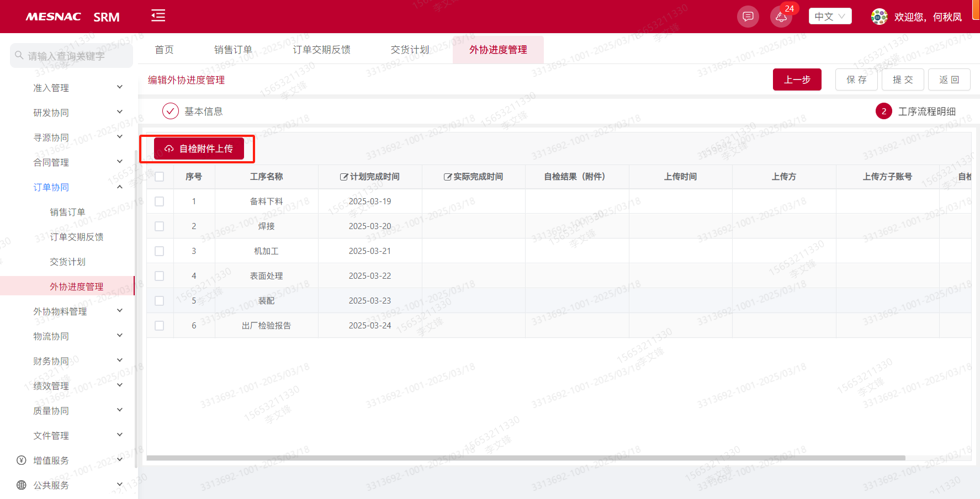The width and height of the screenshot is (980, 499).
Task: Focus the 请输入查询关键字 search field
Action: (72, 56)
